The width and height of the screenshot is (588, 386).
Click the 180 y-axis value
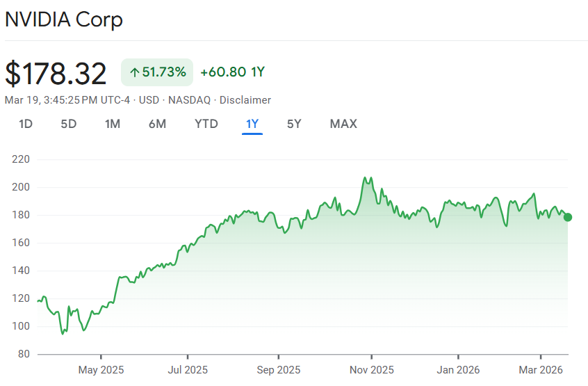[x=21, y=215]
